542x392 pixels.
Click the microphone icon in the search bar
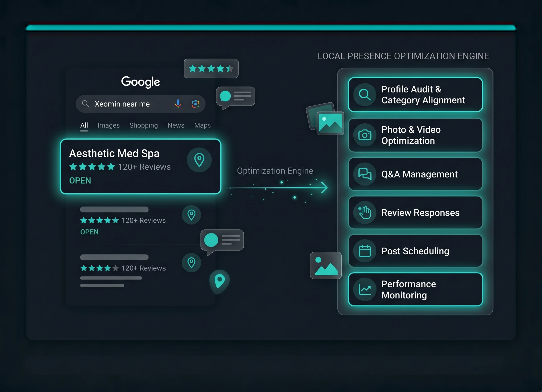pyautogui.click(x=178, y=104)
